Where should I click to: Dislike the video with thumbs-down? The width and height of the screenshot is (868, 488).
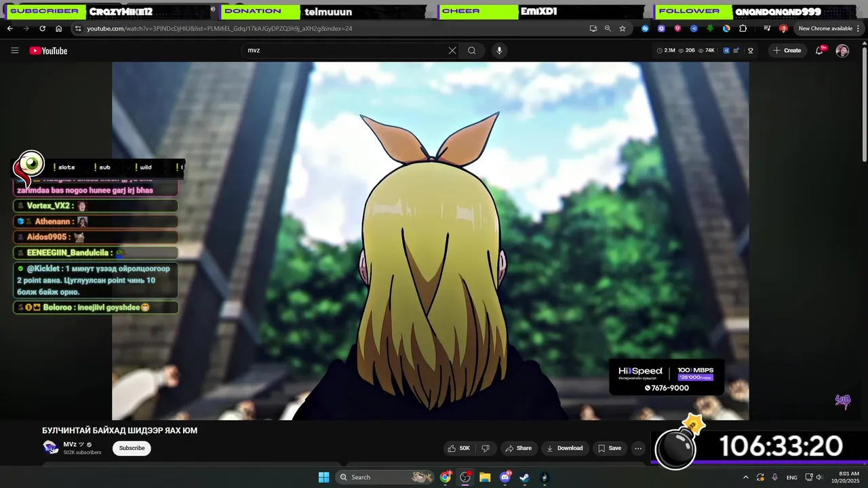click(486, 448)
